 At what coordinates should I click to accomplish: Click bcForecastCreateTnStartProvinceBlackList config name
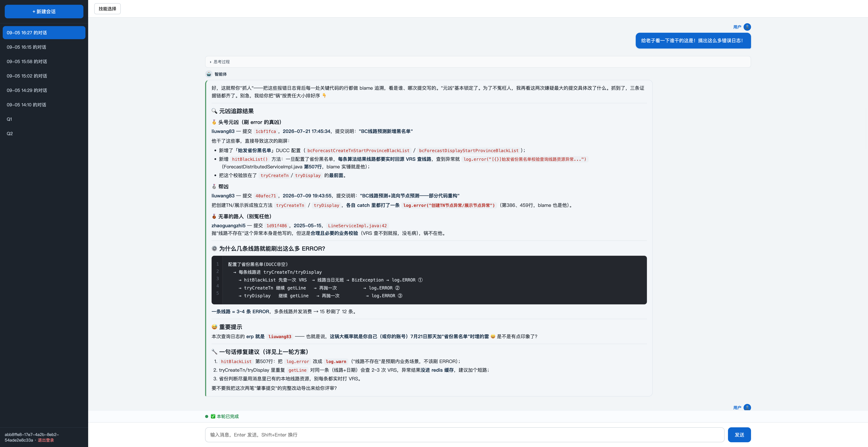[358, 151]
